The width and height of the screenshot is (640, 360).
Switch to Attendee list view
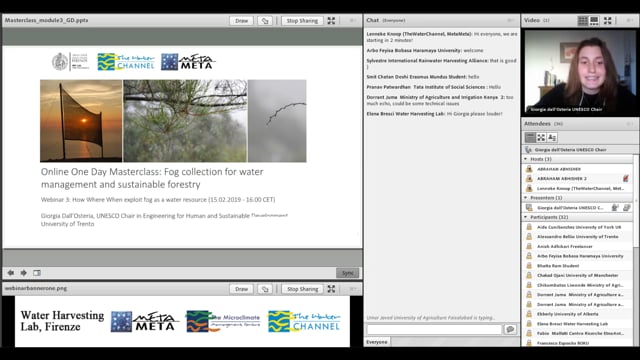(x=530, y=138)
